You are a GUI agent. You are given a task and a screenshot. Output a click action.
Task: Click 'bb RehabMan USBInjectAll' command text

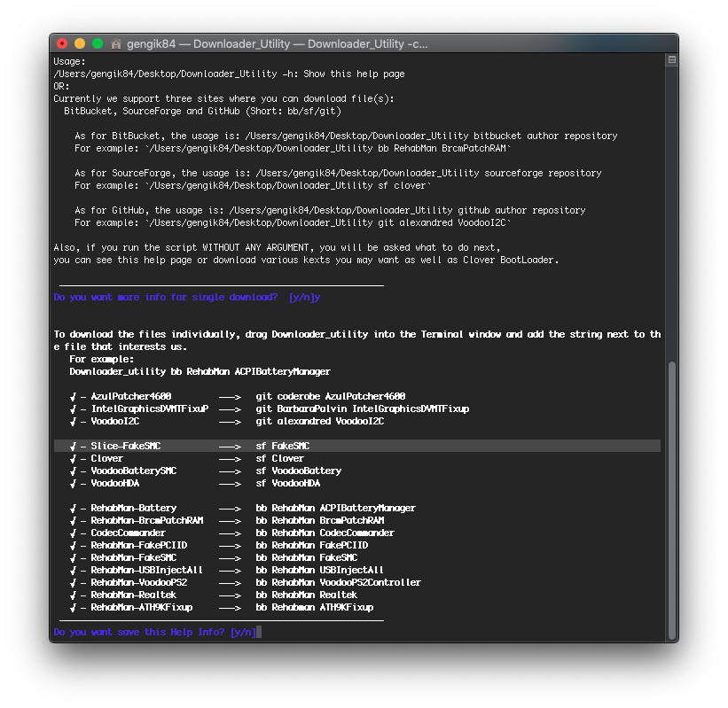click(320, 570)
